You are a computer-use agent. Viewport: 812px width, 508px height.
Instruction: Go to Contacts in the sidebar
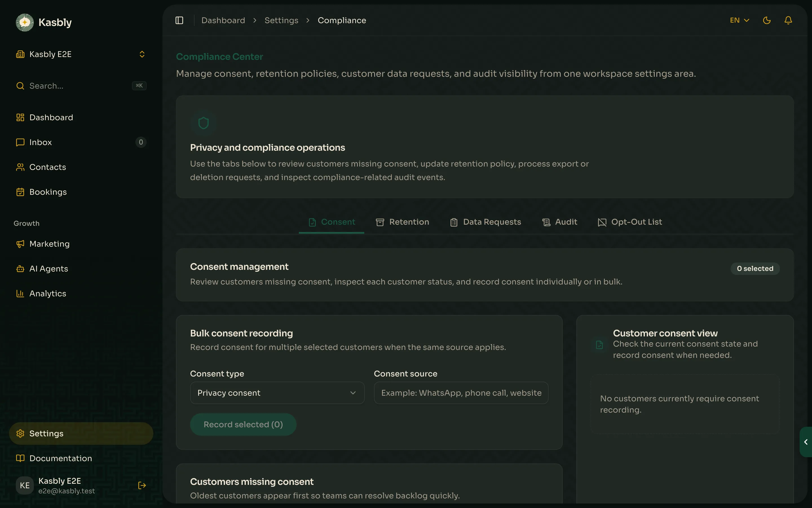pyautogui.click(x=81, y=167)
